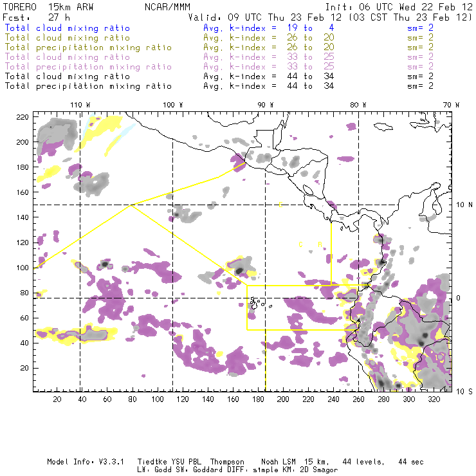Screen dimensions: 476x476
Task: Click '33 to 25' in purple precipitation row
Action: coord(311,67)
